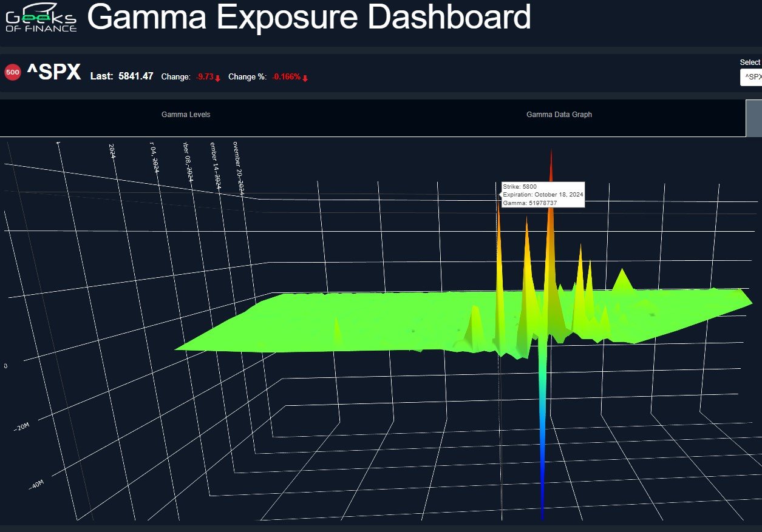Click the Select label above dropdown
This screenshot has height=532, width=762.
pyautogui.click(x=750, y=62)
